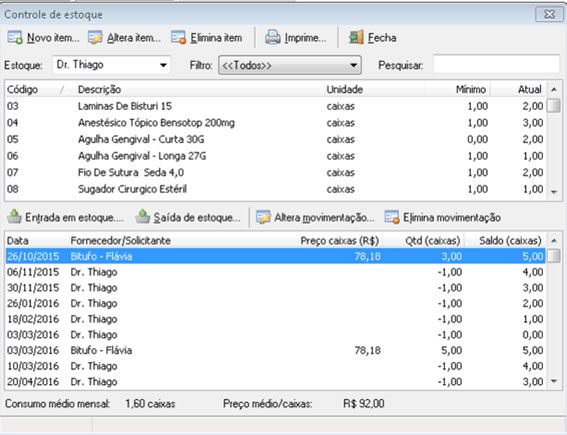Click Entrada em estoque icon

pyautogui.click(x=14, y=217)
